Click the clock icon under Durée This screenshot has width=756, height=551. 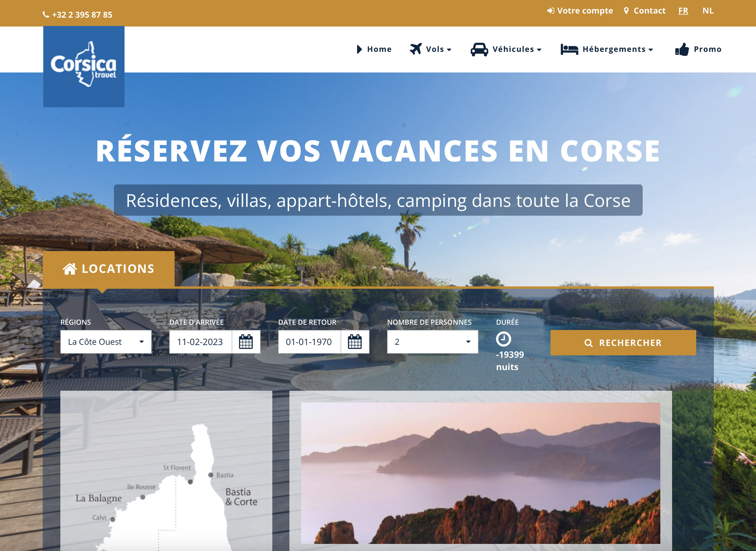pyautogui.click(x=503, y=339)
